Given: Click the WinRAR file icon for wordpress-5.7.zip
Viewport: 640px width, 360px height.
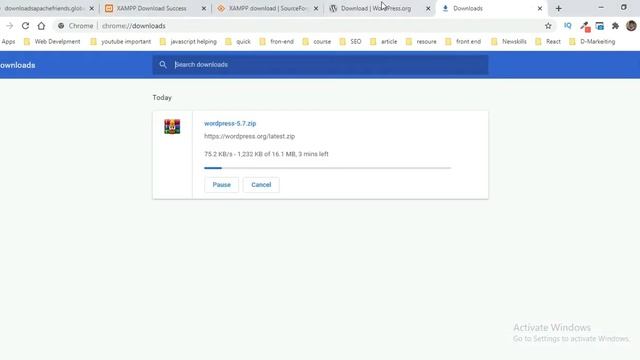Looking at the screenshot, I should pos(172,127).
